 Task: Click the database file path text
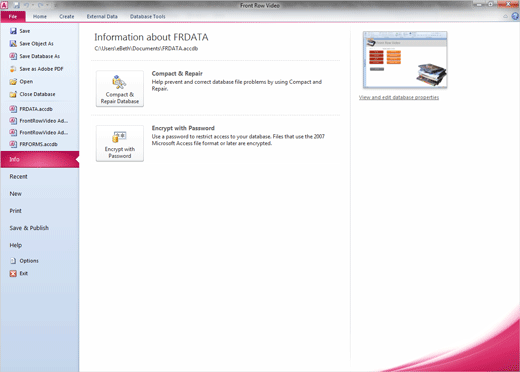click(146, 49)
